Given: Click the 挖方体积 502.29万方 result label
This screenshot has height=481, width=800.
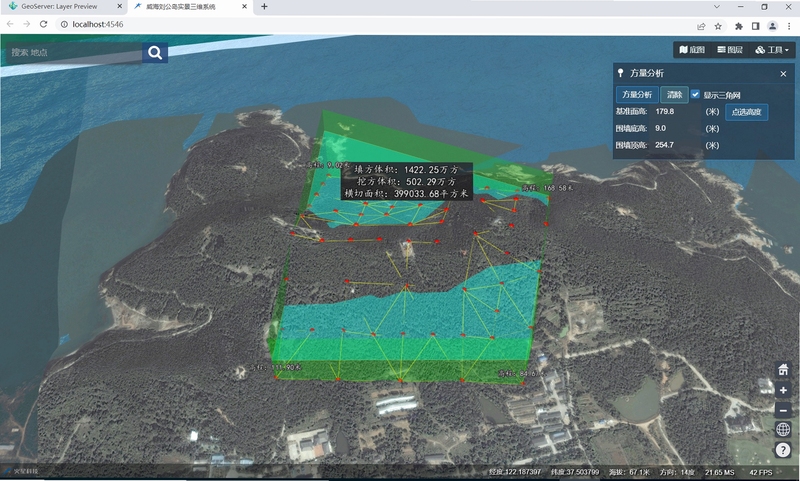Looking at the screenshot, I should [x=407, y=182].
